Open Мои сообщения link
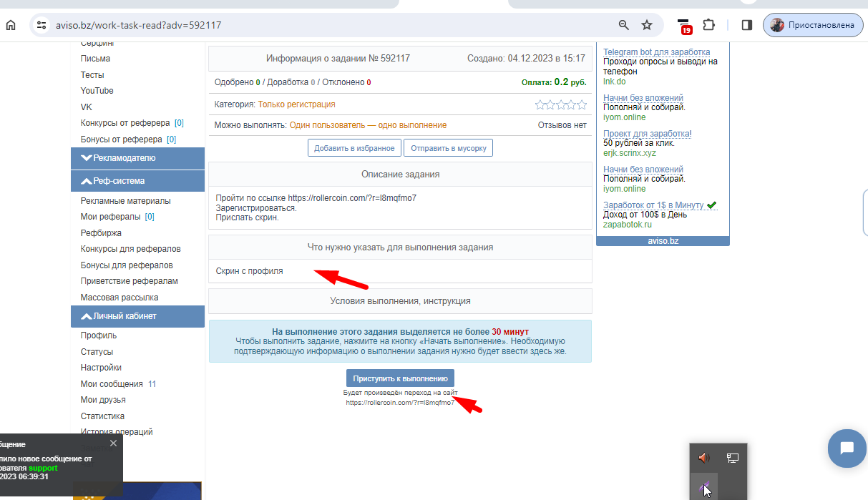This screenshot has height=500, width=868. coord(112,384)
